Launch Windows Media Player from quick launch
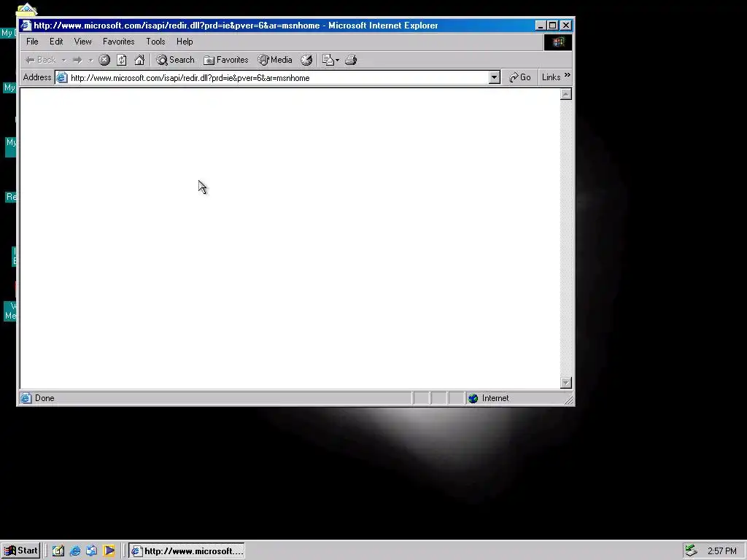This screenshot has height=560, width=747. (x=109, y=551)
